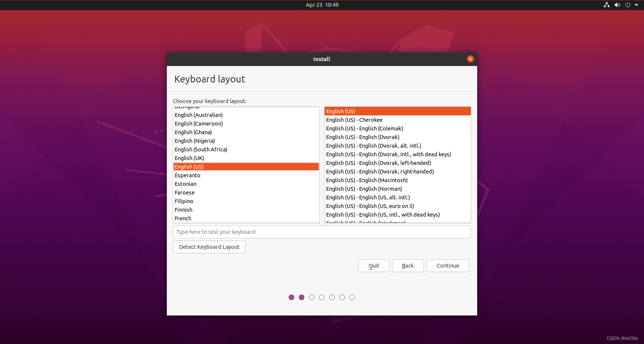The width and height of the screenshot is (644, 344).
Task: Select Faroese layout
Action: [246, 193]
